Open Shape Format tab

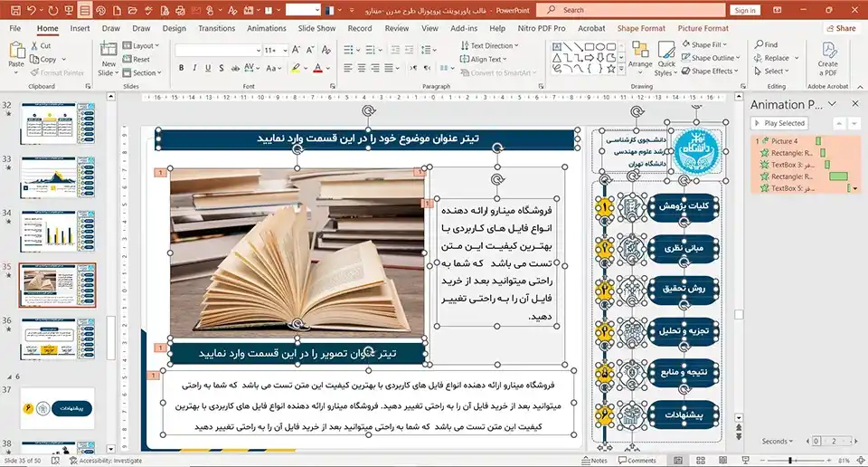(641, 28)
